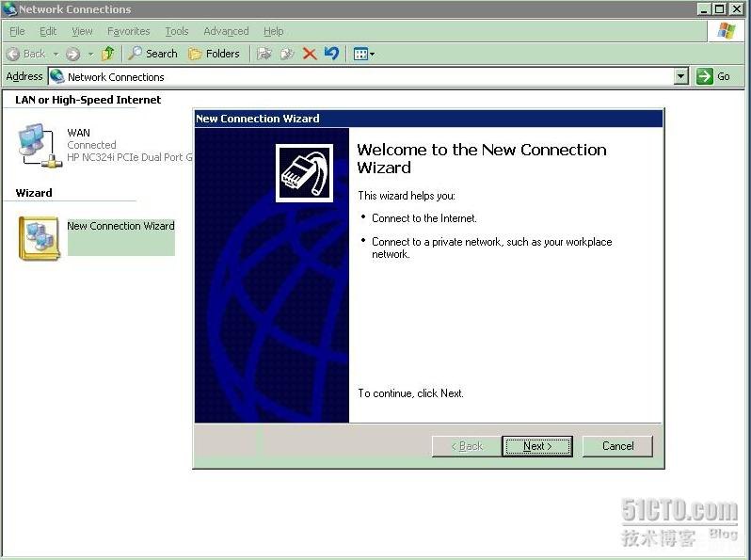Click the Copy To toolbar icon

(287, 54)
